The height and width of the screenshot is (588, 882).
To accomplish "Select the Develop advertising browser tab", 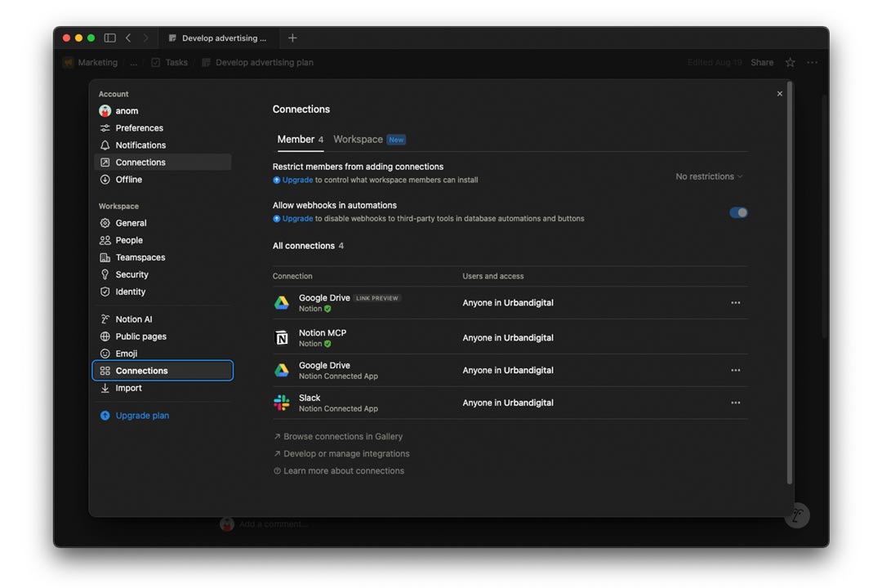I will pyautogui.click(x=218, y=38).
